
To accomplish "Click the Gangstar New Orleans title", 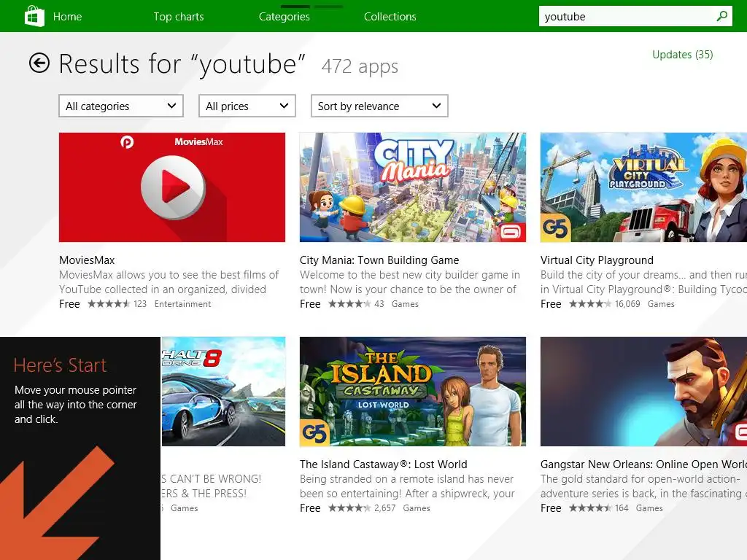I will pos(643,464).
